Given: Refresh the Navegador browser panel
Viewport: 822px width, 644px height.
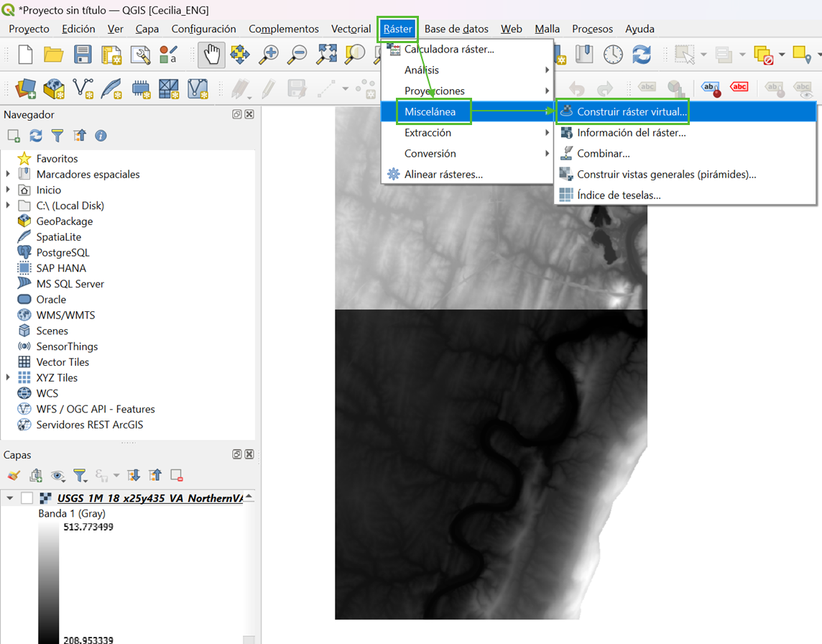Looking at the screenshot, I should pyautogui.click(x=36, y=136).
